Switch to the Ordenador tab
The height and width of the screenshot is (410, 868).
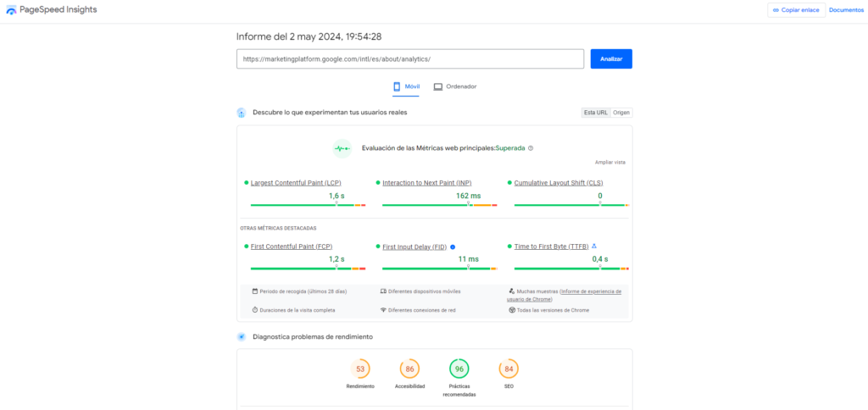455,87
